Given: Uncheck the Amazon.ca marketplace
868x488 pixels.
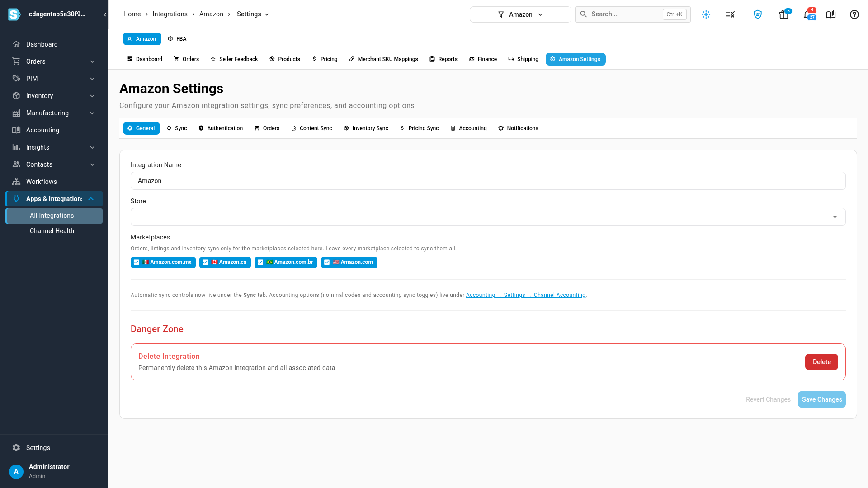Looking at the screenshot, I should [205, 263].
